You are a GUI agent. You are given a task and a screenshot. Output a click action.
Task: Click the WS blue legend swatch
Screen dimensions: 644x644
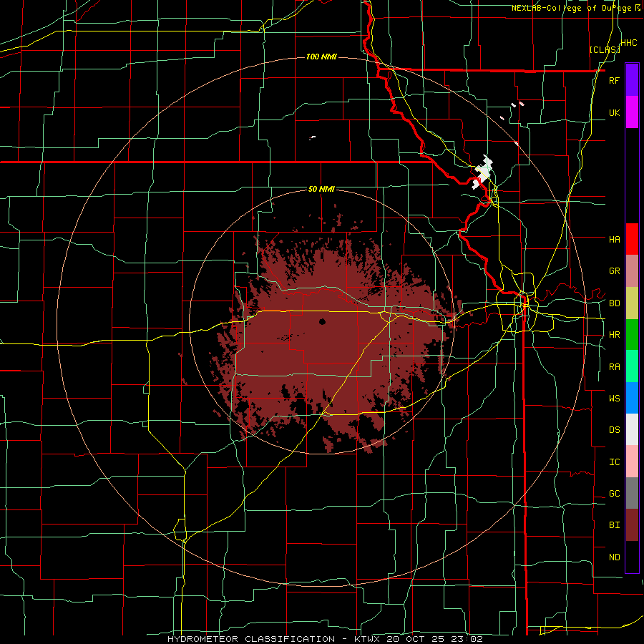tap(632, 398)
